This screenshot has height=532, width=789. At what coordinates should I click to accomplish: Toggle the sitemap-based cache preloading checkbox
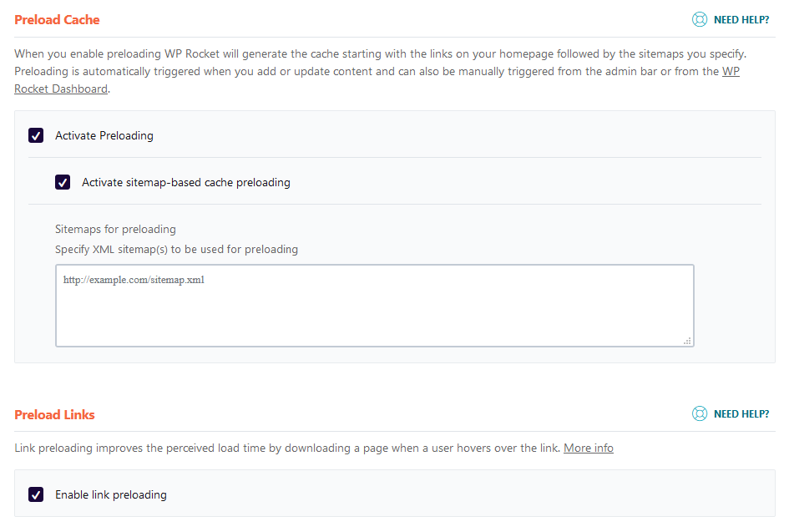coord(63,182)
